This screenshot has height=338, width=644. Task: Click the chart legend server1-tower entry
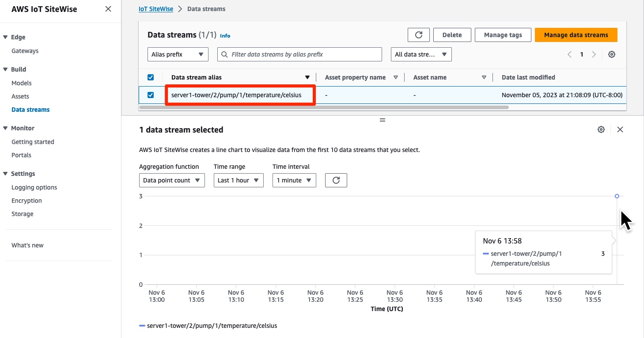click(208, 326)
